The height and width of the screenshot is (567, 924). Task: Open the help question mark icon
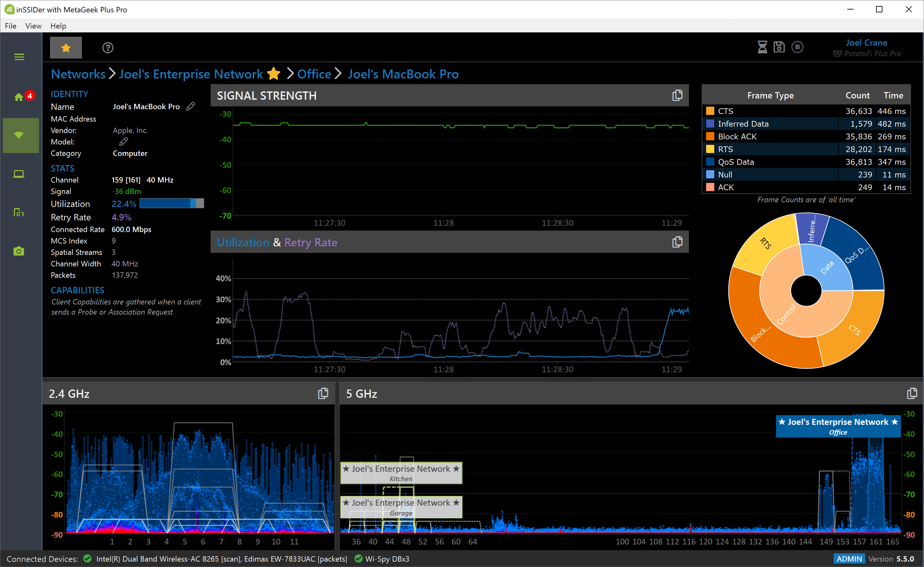click(x=108, y=48)
